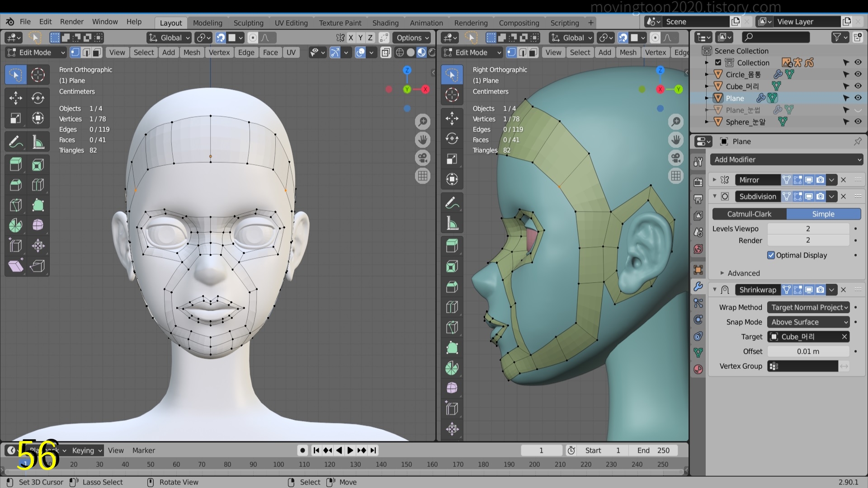Screen dimensions: 868x488
Task: Open Snap Mode dropdown
Action: 808,322
